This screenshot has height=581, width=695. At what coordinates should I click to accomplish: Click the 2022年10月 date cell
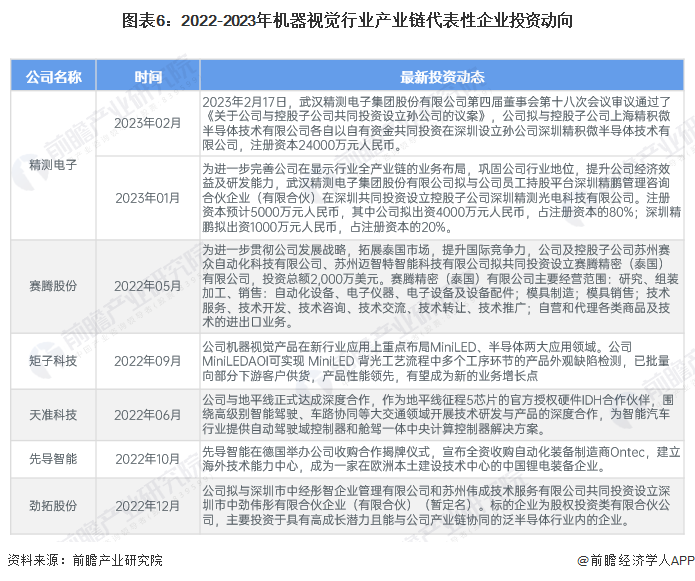coord(148,459)
